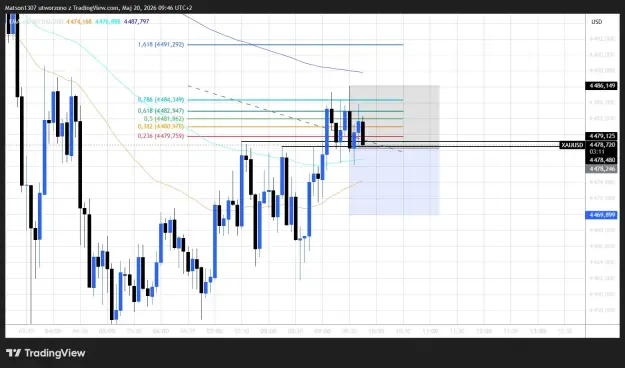Click the blue 4469,899 target price label
Viewport: 625px width, 368px height.
click(x=601, y=215)
